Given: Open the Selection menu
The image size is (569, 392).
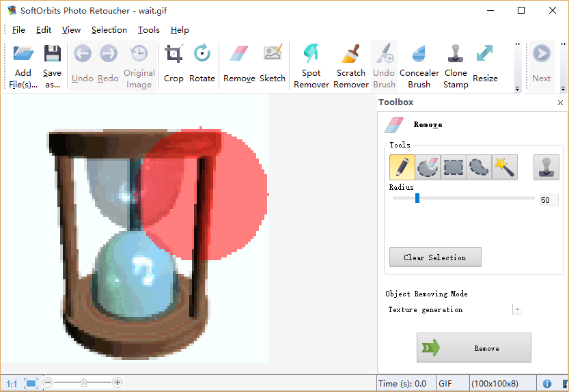Looking at the screenshot, I should coord(109,30).
